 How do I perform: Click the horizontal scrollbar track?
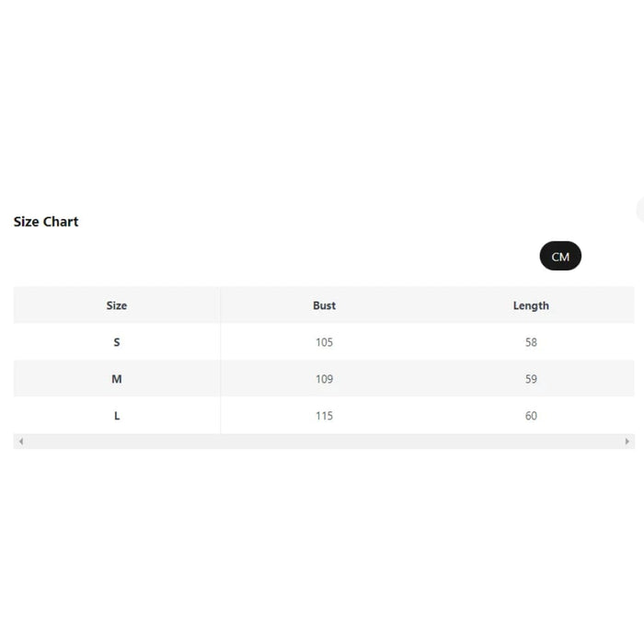(324, 442)
